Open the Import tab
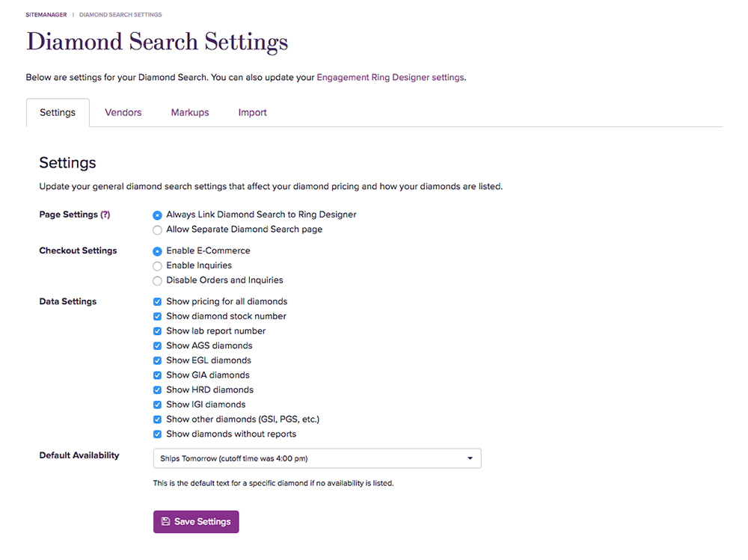This screenshot has width=748, height=560. 252,113
